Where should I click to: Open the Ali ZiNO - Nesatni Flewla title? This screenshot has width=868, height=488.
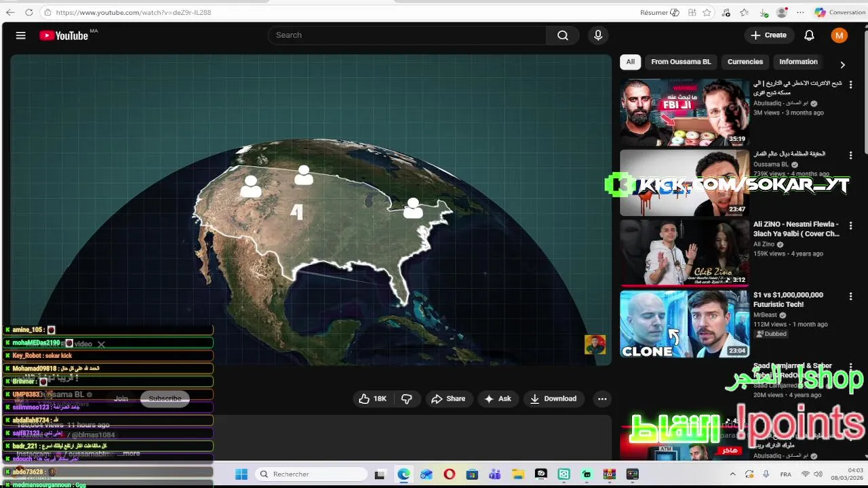[796, 229]
